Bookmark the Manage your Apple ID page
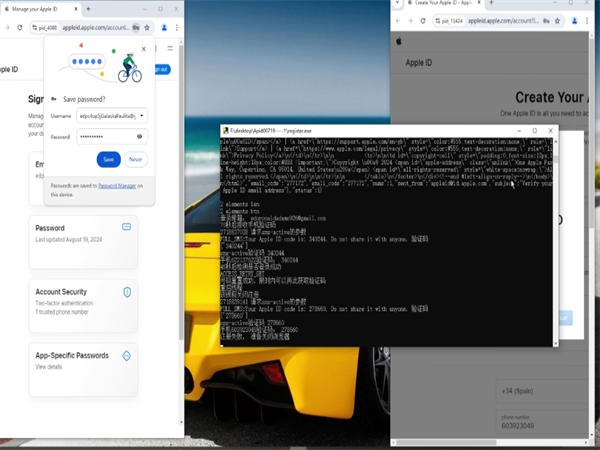Image resolution: width=600 pixels, height=450 pixels. tap(148, 28)
